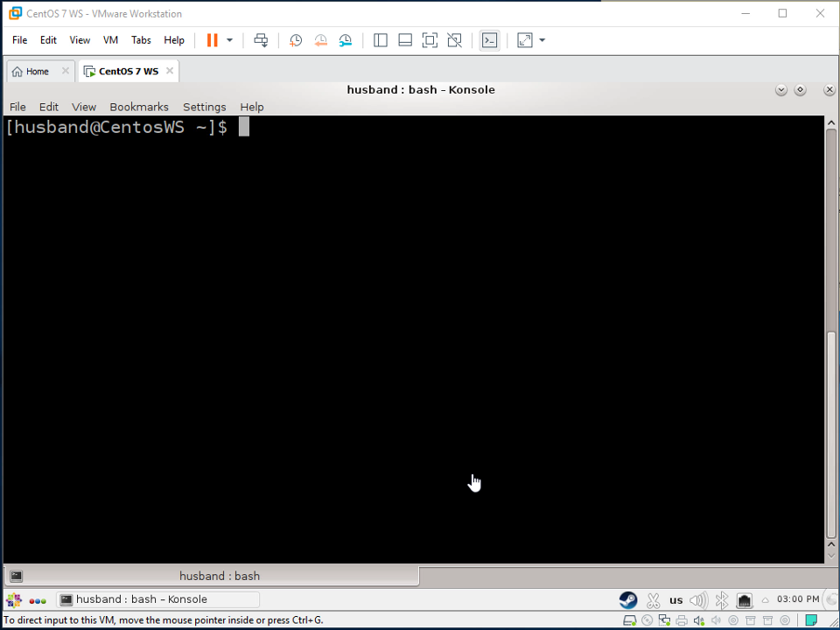Open the VM menu in VMware

pyautogui.click(x=110, y=40)
